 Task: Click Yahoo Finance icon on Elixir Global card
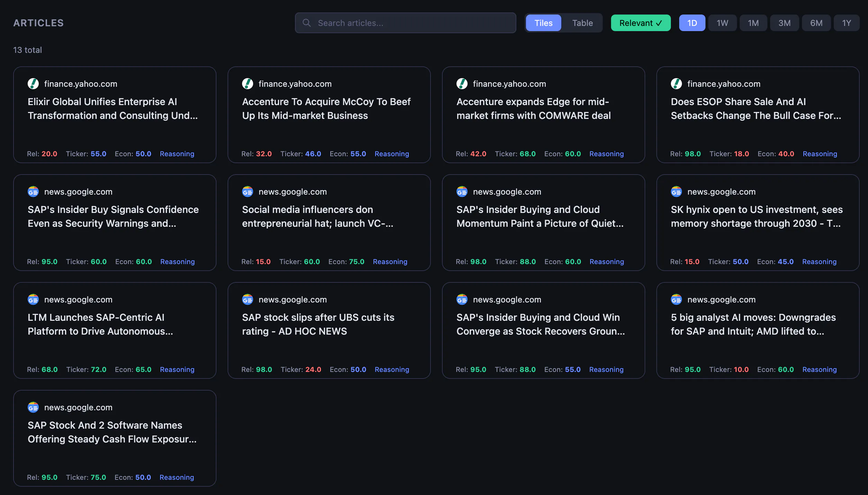pyautogui.click(x=33, y=84)
